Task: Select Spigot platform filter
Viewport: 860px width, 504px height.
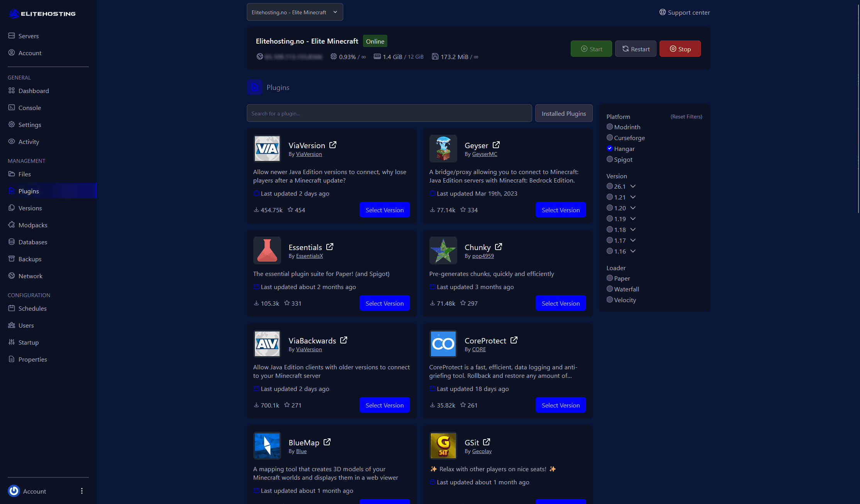Action: pyautogui.click(x=610, y=159)
